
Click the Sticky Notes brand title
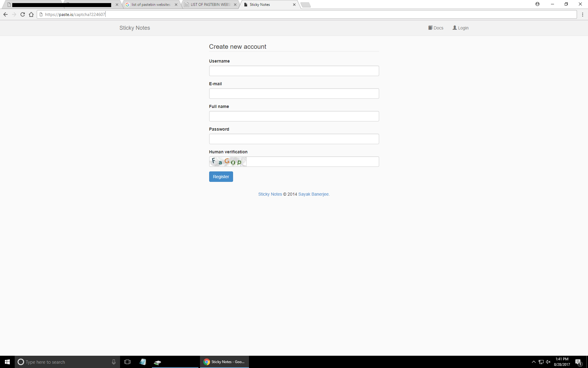(x=134, y=28)
